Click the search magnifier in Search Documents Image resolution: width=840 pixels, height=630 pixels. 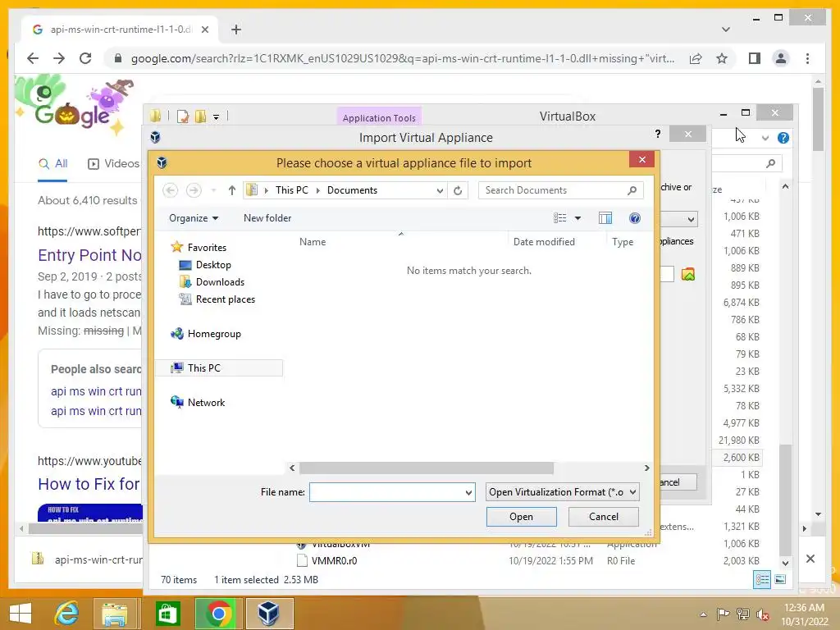(x=632, y=190)
